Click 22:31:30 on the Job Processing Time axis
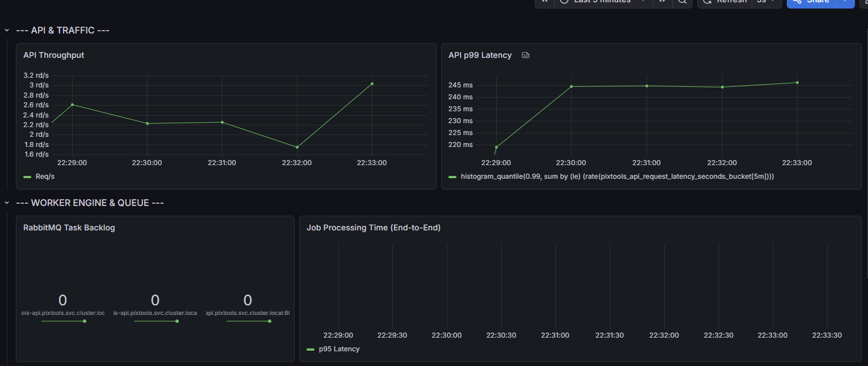The width and height of the screenshot is (868, 366). [x=610, y=335]
